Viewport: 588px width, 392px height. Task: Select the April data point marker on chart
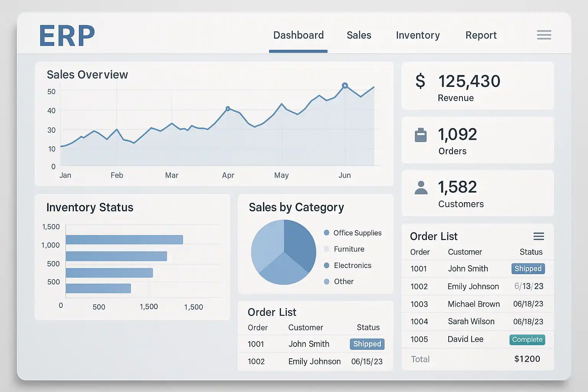[228, 109]
